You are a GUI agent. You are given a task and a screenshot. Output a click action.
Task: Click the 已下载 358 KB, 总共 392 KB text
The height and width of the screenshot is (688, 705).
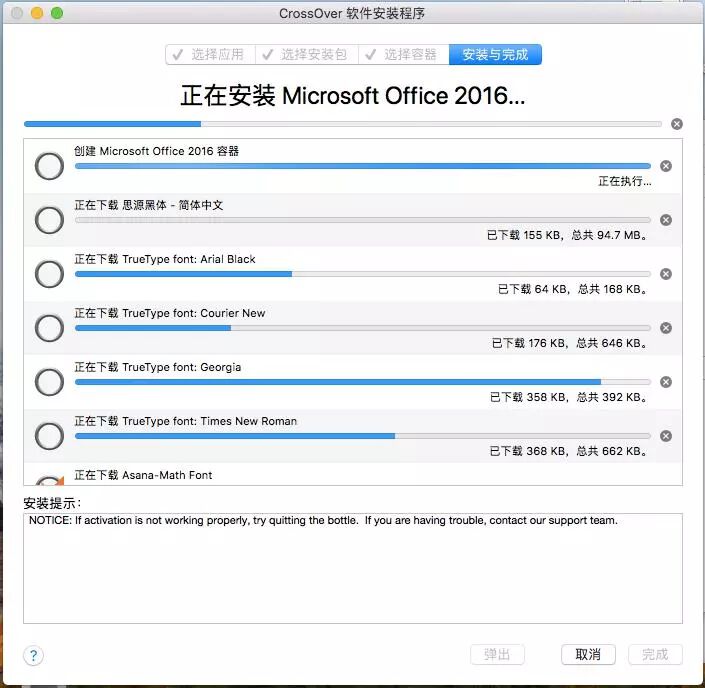click(568, 397)
